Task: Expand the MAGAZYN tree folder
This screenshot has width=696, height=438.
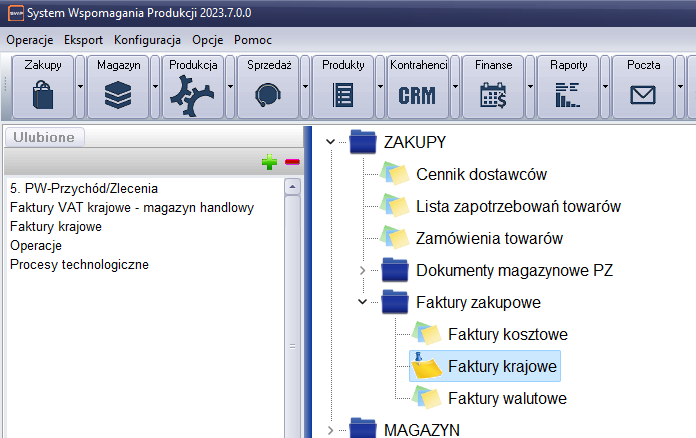Action: pyautogui.click(x=331, y=430)
